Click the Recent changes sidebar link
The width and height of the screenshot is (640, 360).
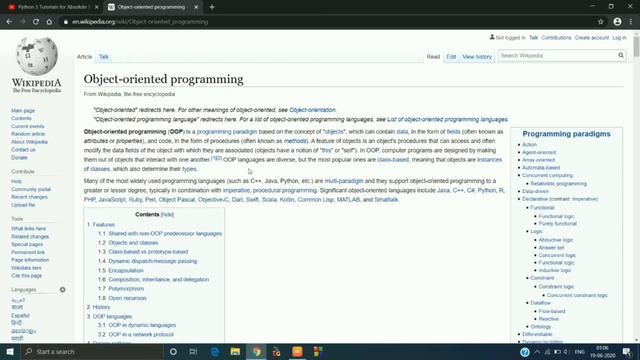coord(29,197)
